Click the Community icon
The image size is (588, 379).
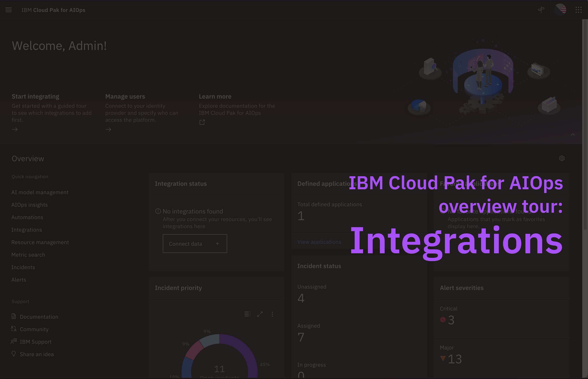pos(14,329)
